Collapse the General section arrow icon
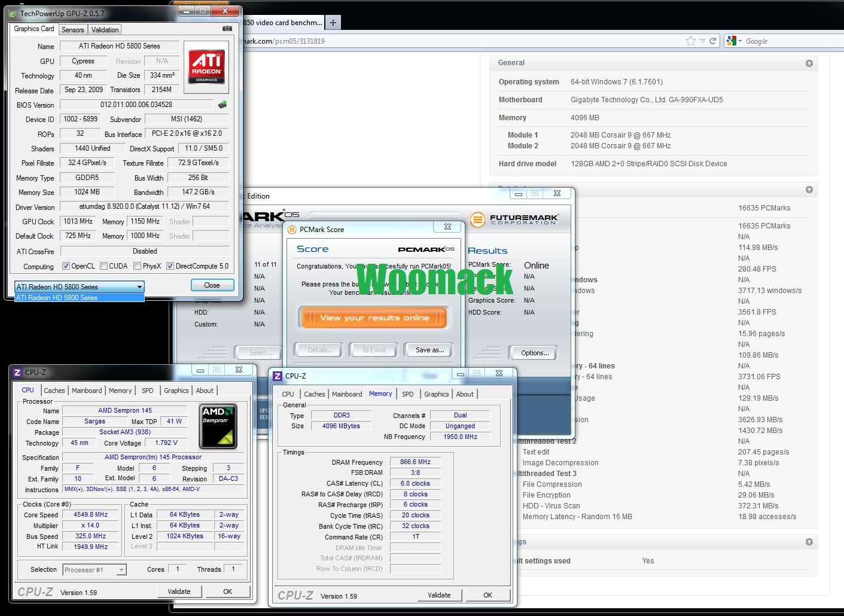The image size is (844, 616). pos(809,63)
